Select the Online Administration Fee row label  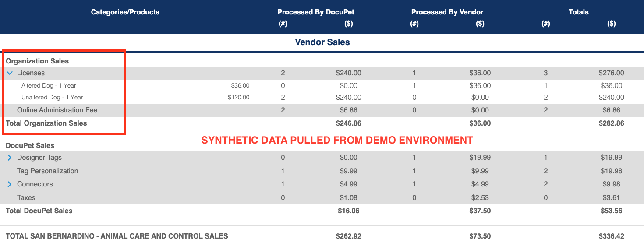point(57,110)
